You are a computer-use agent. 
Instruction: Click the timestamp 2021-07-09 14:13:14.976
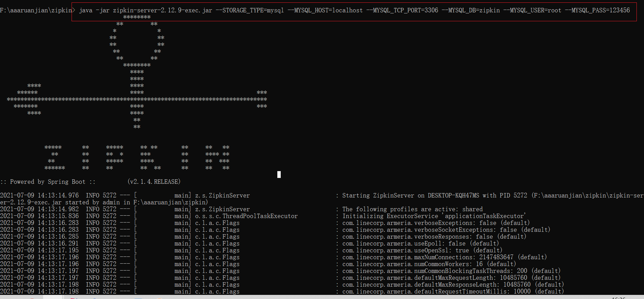(39, 195)
